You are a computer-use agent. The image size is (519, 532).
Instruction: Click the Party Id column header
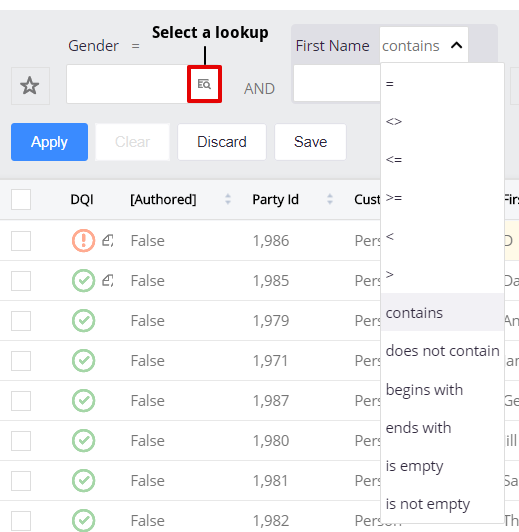tap(275, 200)
